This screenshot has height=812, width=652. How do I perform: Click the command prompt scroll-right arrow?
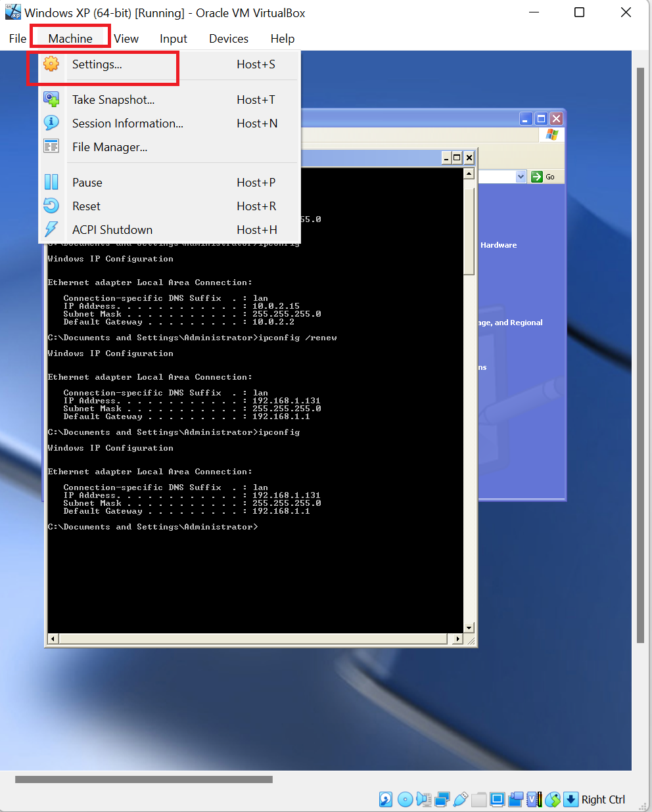tap(458, 639)
